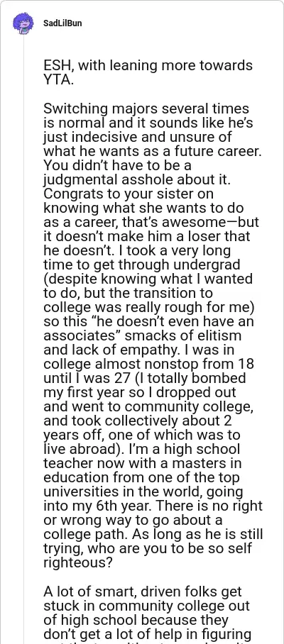The width and height of the screenshot is (284, 644).
Task: Click the word YTA in the verdict line
Action: click(57, 80)
